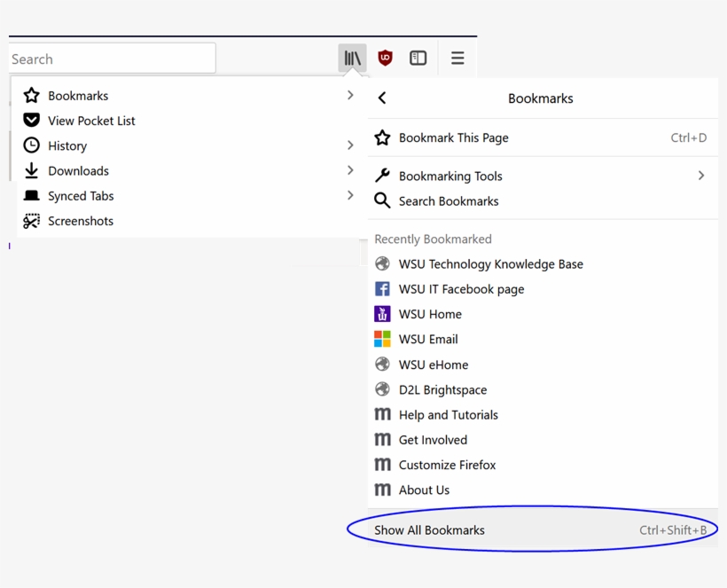This screenshot has width=727, height=588.
Task: Open the Customize Firefox bookmark
Action: pyautogui.click(x=447, y=465)
